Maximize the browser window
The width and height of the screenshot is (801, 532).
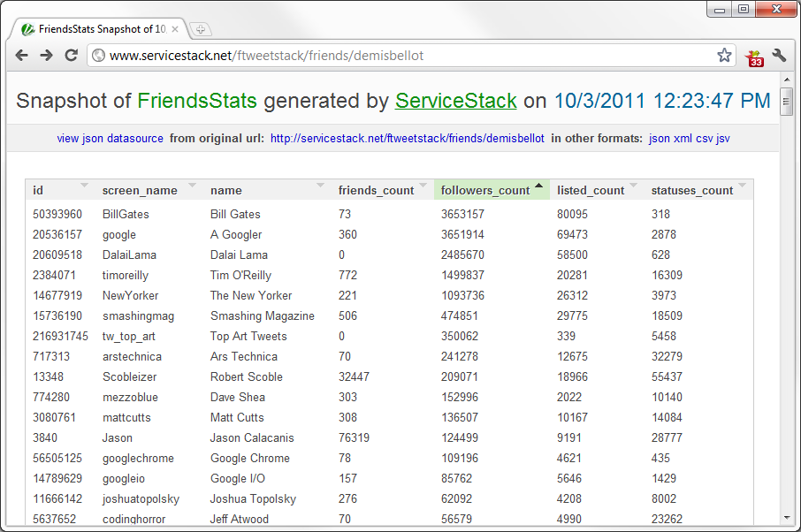[744, 9]
